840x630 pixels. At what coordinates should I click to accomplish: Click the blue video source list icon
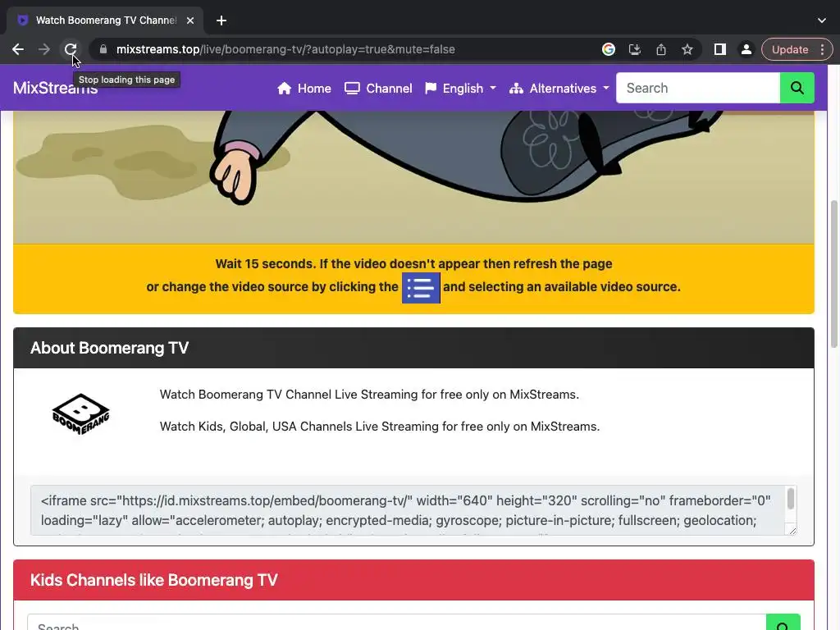tap(421, 288)
